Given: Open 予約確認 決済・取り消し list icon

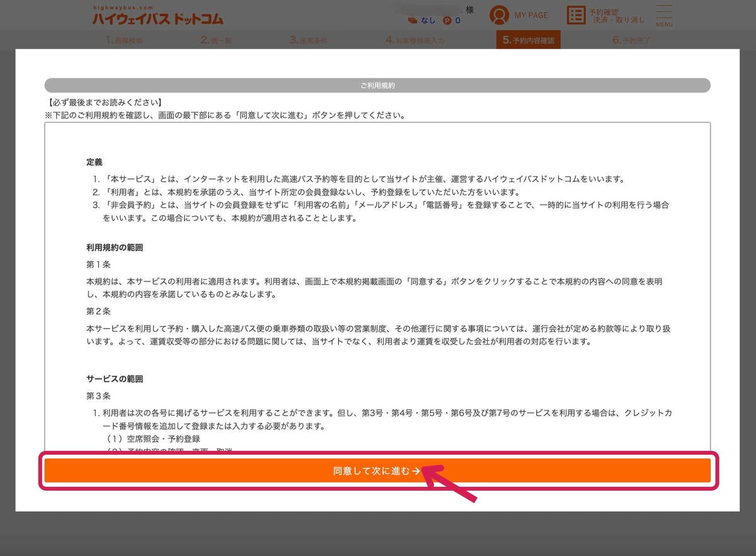Looking at the screenshot, I should coord(576,15).
